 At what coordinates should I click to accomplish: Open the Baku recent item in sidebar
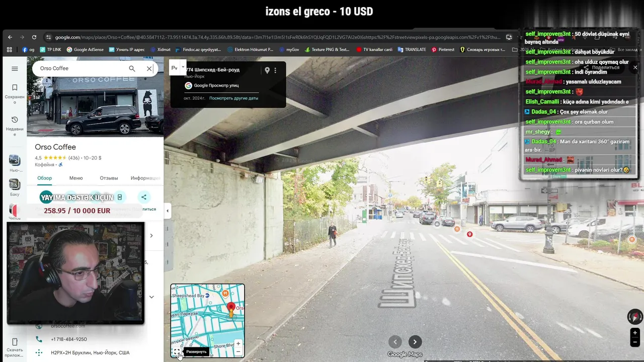pyautogui.click(x=15, y=187)
